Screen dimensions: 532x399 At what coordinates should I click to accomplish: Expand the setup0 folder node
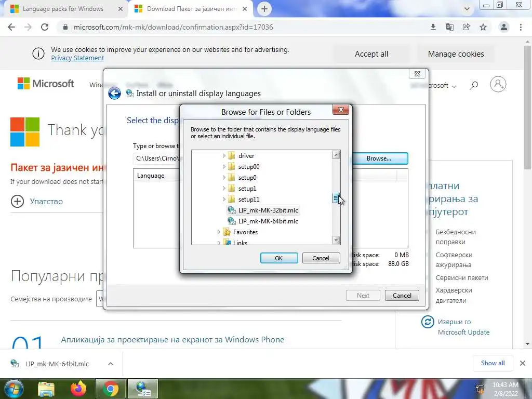(224, 178)
